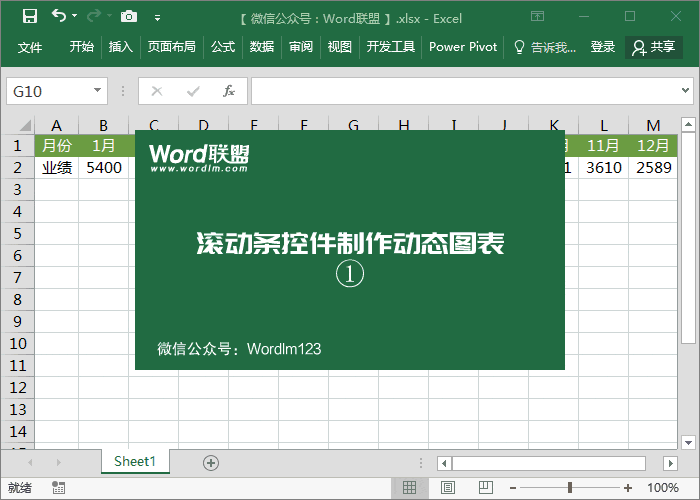The width and height of the screenshot is (700, 500).
Task: Click cell containing 业绩
Action: point(57,168)
